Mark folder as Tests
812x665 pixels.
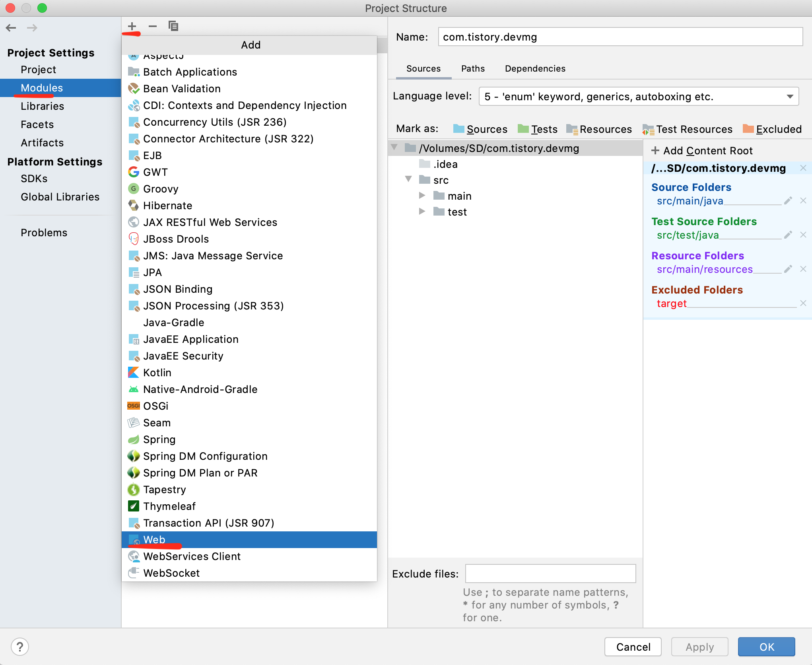(538, 129)
